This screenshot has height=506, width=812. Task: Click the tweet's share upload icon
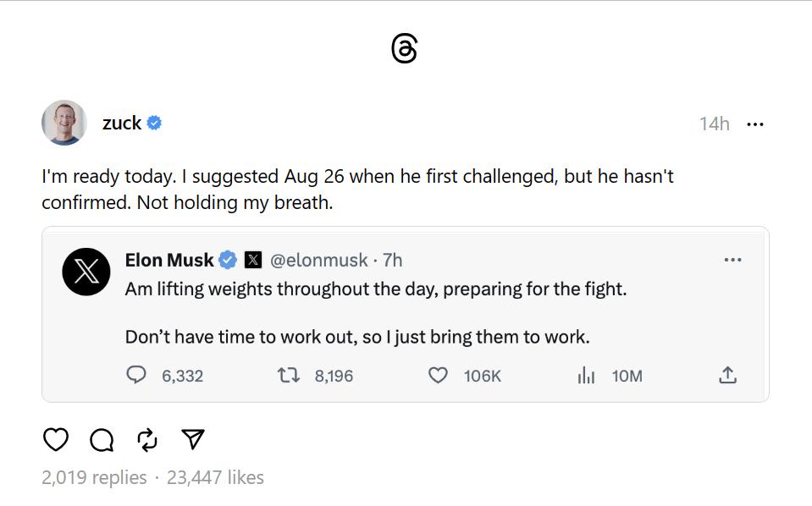727,375
